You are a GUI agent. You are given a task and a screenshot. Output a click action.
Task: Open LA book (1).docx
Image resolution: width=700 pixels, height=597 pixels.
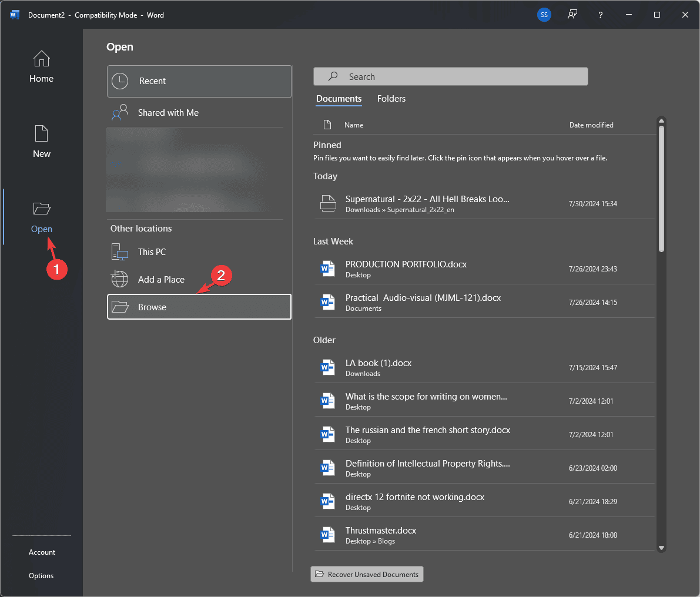tap(485, 367)
